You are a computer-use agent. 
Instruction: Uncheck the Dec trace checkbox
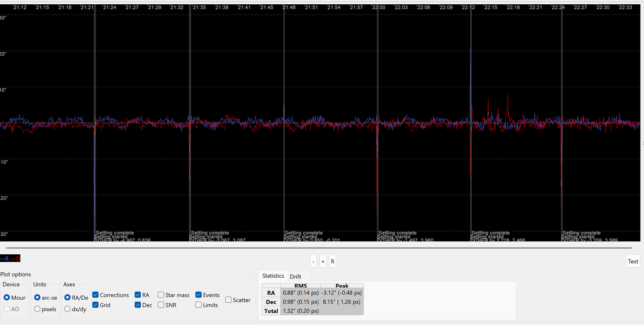click(x=138, y=305)
